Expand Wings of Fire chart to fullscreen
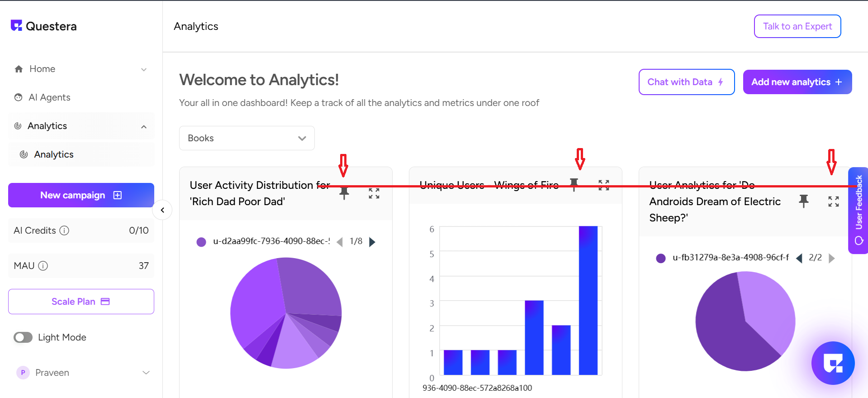The image size is (868, 398). (x=604, y=185)
